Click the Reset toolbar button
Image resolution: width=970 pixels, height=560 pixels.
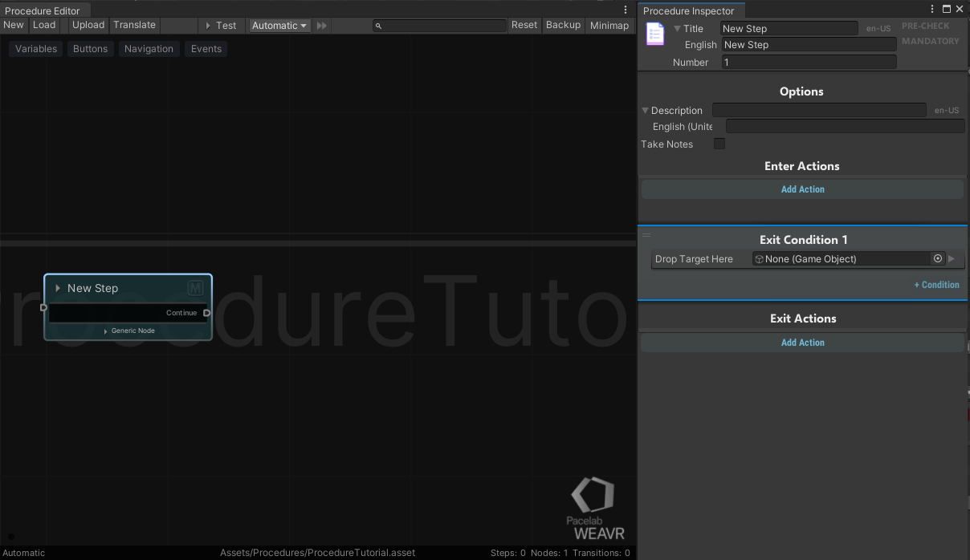[524, 25]
